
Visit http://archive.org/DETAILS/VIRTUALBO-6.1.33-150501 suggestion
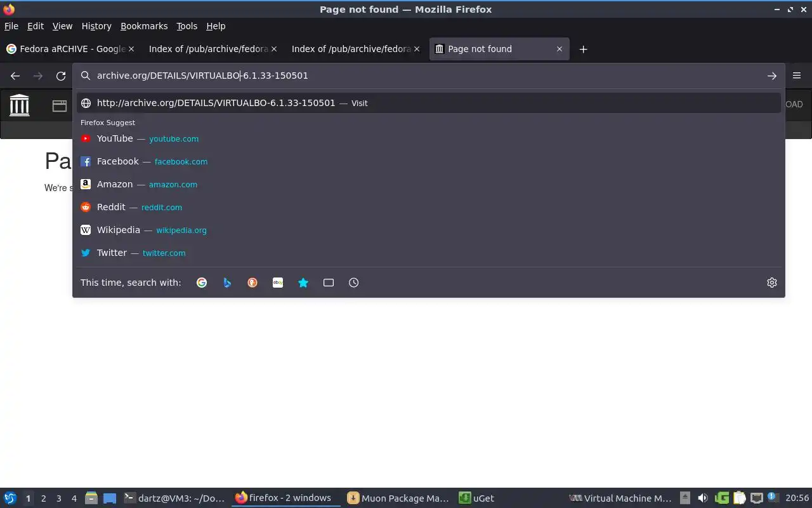(x=428, y=103)
